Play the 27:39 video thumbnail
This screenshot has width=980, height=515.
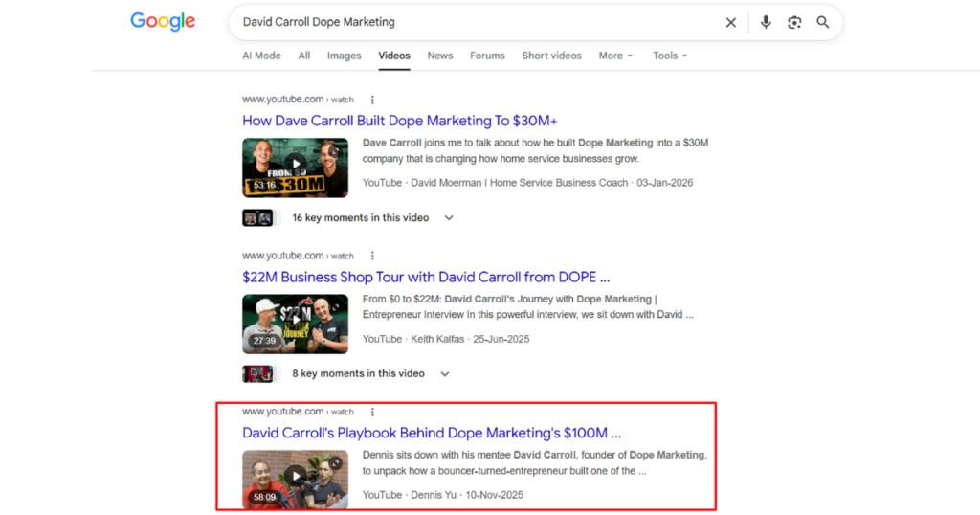(295, 324)
